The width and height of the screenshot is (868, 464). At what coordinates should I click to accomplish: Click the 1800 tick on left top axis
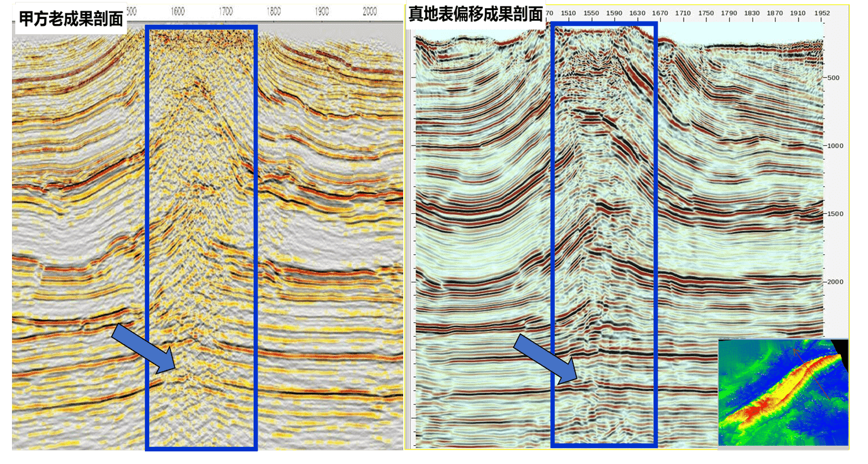click(273, 11)
